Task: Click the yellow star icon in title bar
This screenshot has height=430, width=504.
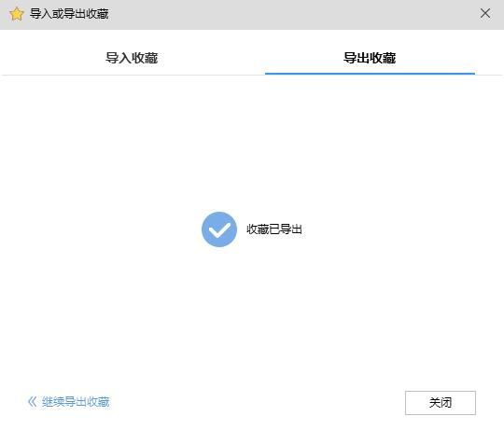Action: click(x=17, y=14)
